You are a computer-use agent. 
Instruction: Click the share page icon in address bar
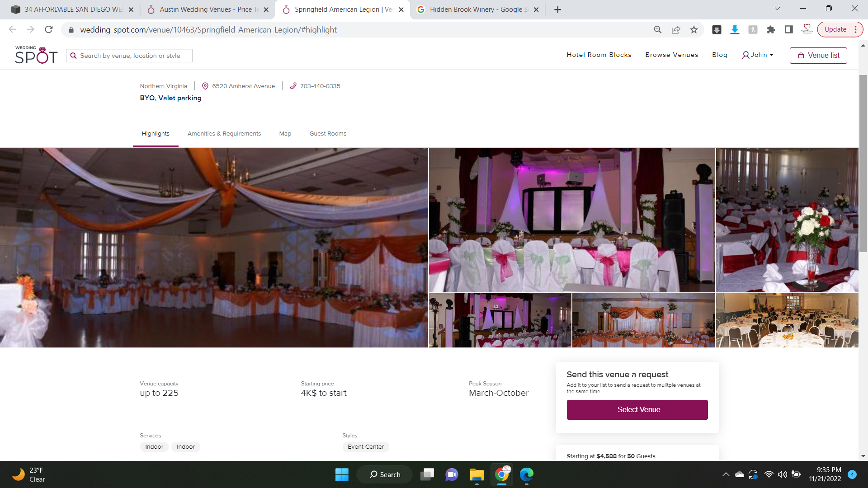pyautogui.click(x=675, y=30)
